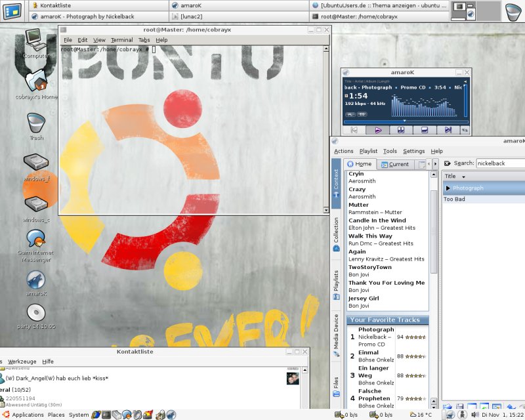Click the play button in amaroK player
This screenshot has width=525, height=420.
pos(378,130)
